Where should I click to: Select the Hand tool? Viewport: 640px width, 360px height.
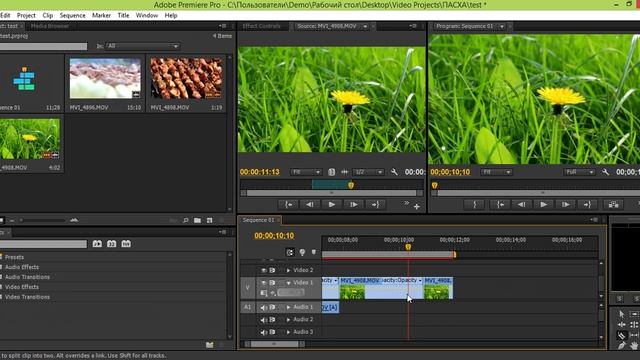click(x=634, y=346)
